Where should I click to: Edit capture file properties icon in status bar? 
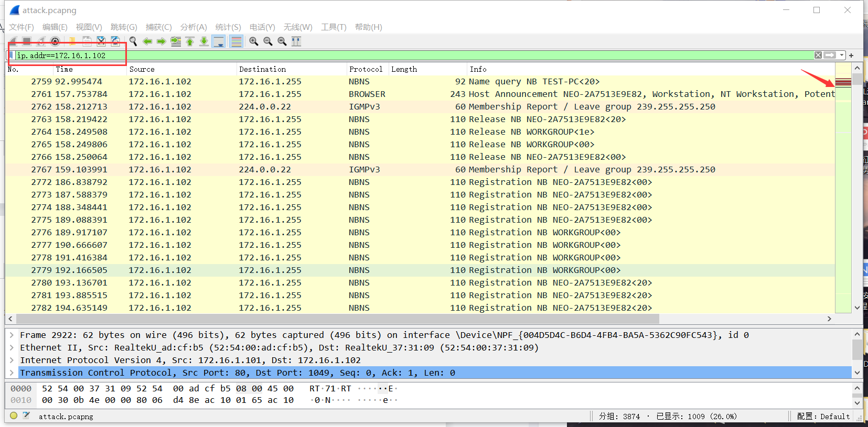(26, 415)
